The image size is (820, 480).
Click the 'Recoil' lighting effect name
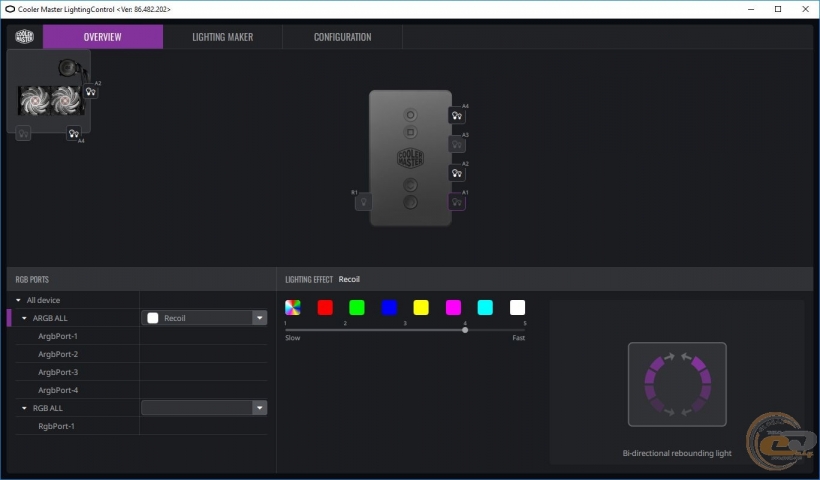coord(349,279)
